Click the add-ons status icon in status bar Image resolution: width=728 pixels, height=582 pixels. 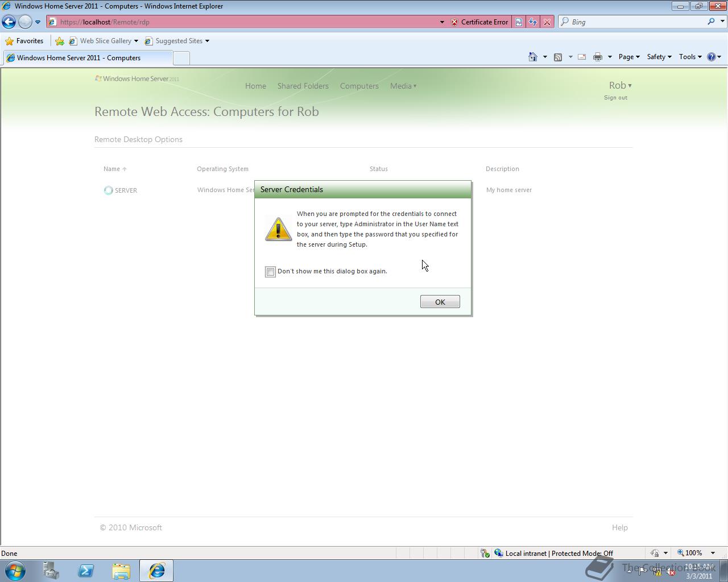point(485,553)
